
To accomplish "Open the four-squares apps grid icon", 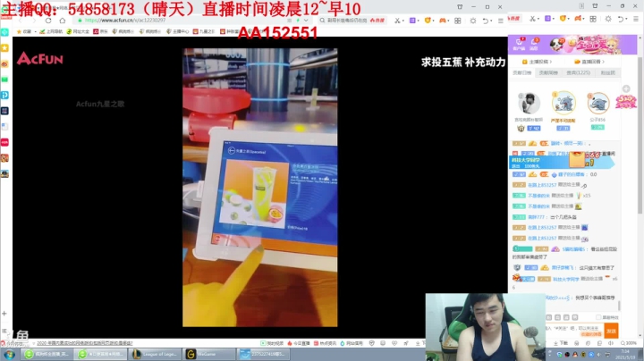I will (458, 21).
